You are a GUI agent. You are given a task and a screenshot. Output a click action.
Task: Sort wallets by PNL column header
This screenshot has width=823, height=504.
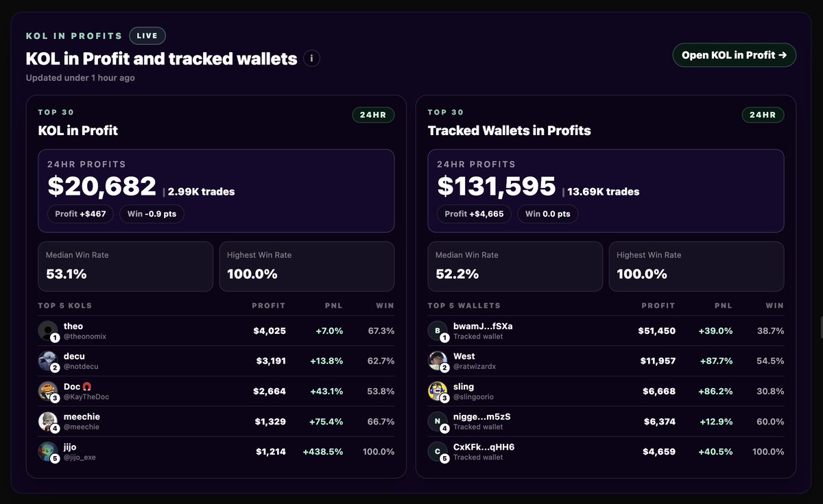(724, 306)
